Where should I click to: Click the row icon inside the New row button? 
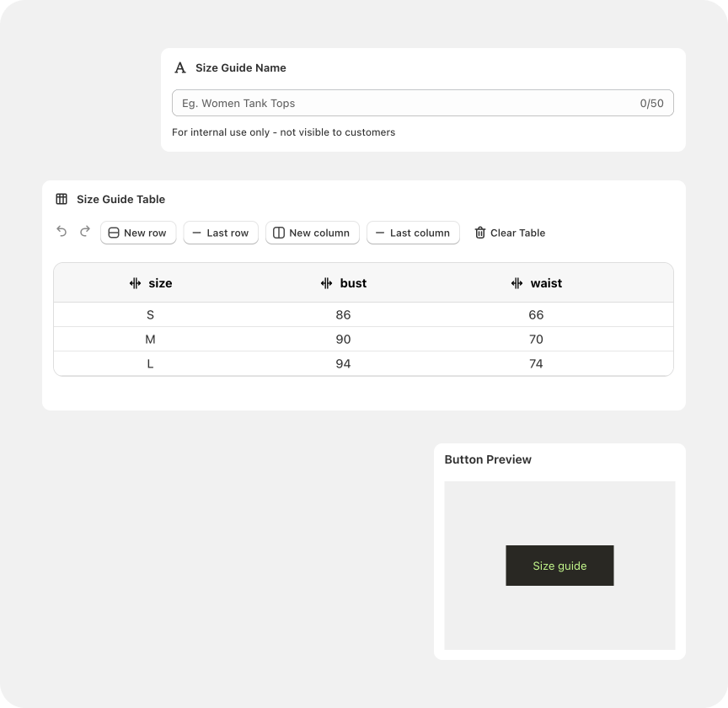point(115,233)
